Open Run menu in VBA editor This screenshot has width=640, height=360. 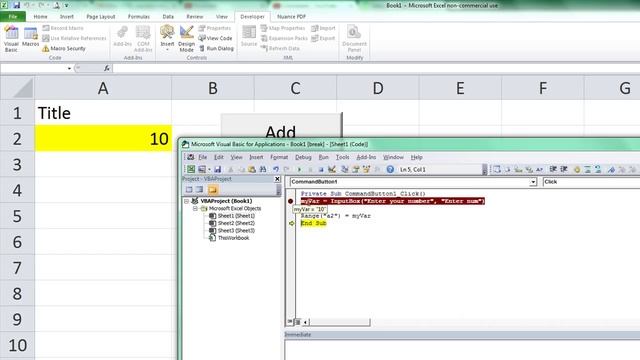tap(324, 157)
